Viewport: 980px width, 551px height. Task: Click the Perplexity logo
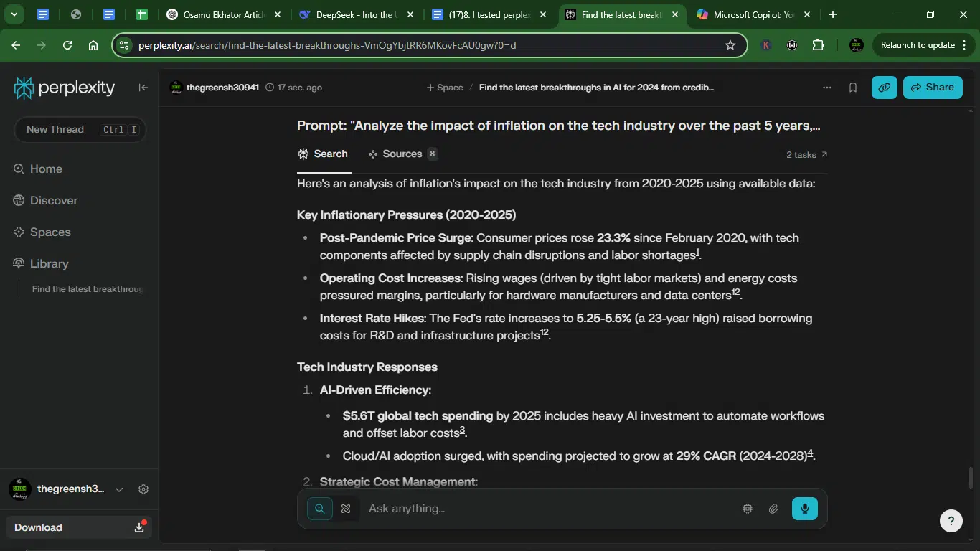click(x=65, y=88)
